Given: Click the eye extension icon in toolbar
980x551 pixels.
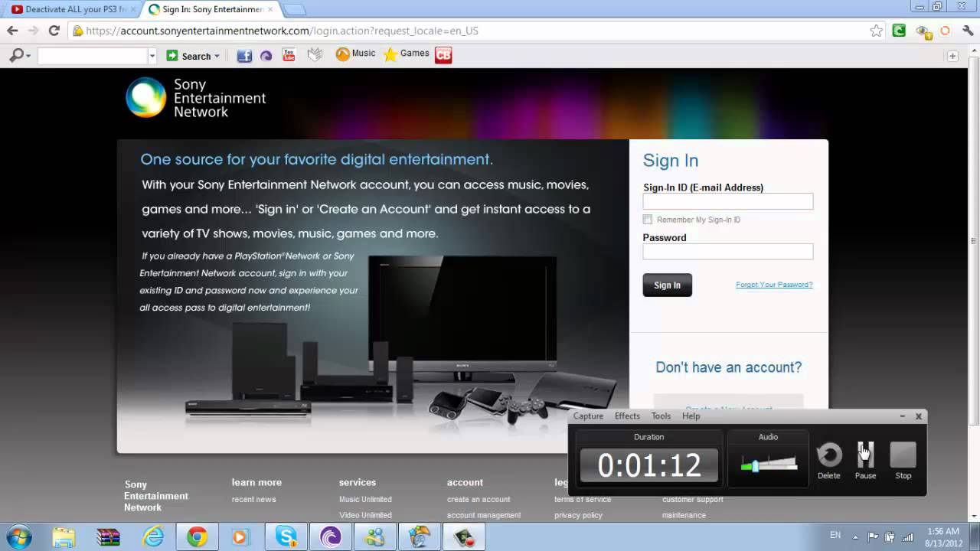Looking at the screenshot, I should point(923,31).
